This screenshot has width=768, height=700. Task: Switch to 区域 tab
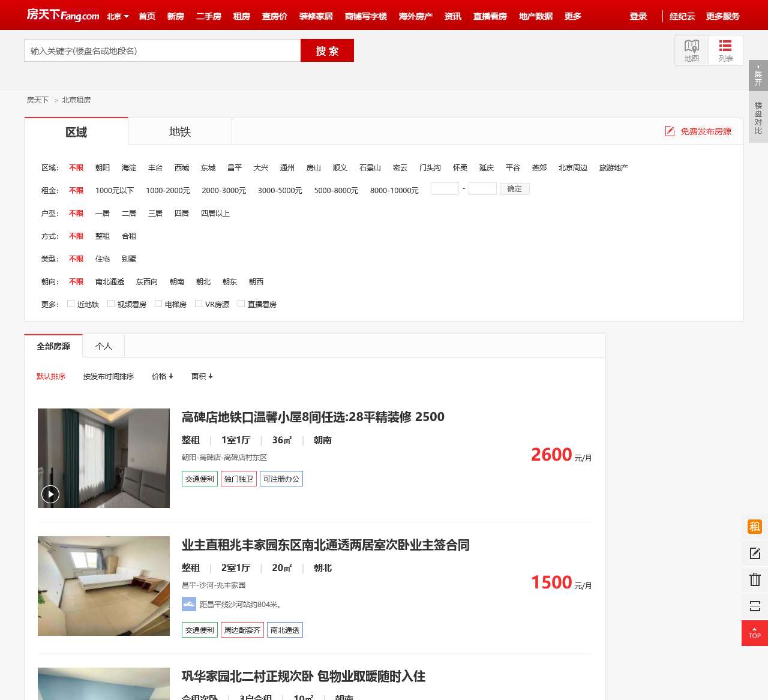[76, 131]
